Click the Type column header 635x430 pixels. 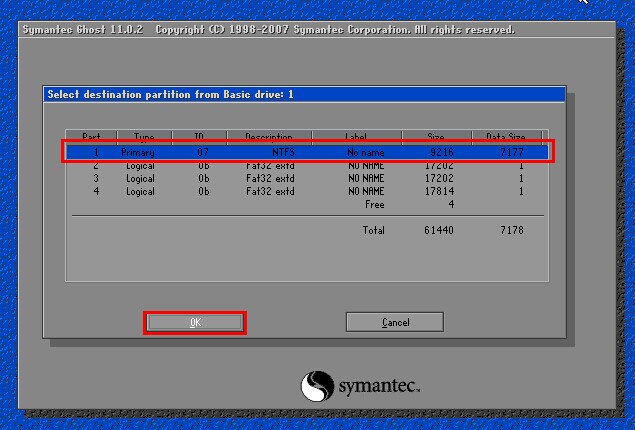tap(144, 137)
